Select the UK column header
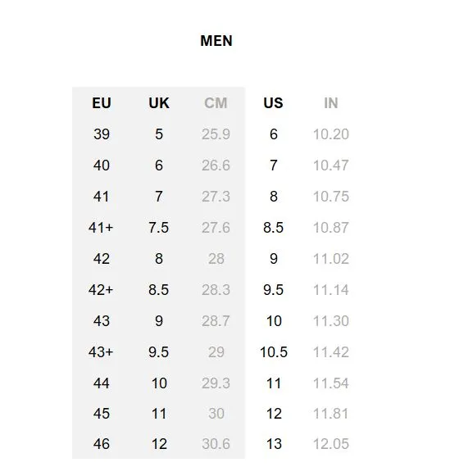Image resolution: width=450 pixels, height=476 pixels. click(x=159, y=103)
